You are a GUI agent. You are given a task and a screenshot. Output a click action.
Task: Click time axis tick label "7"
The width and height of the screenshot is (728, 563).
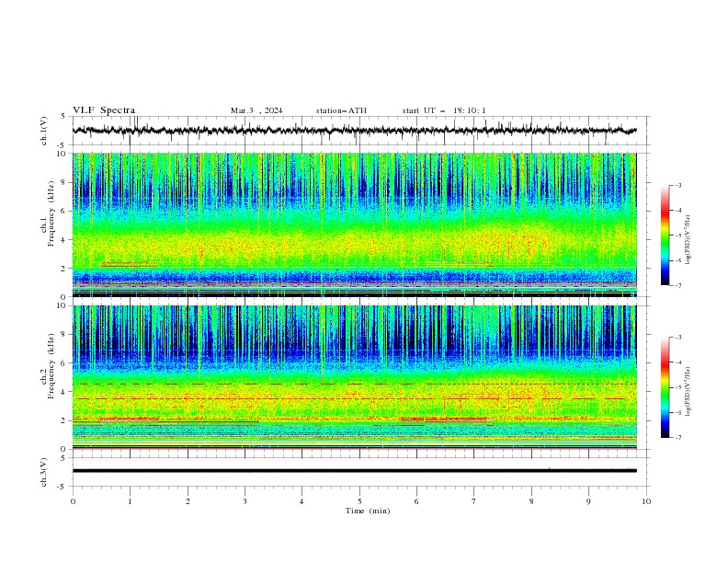point(474,501)
